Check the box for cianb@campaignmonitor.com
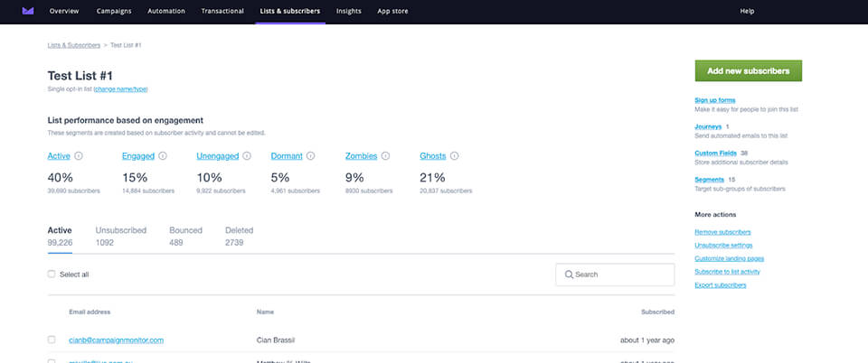This screenshot has height=363, width=868. 52,340
